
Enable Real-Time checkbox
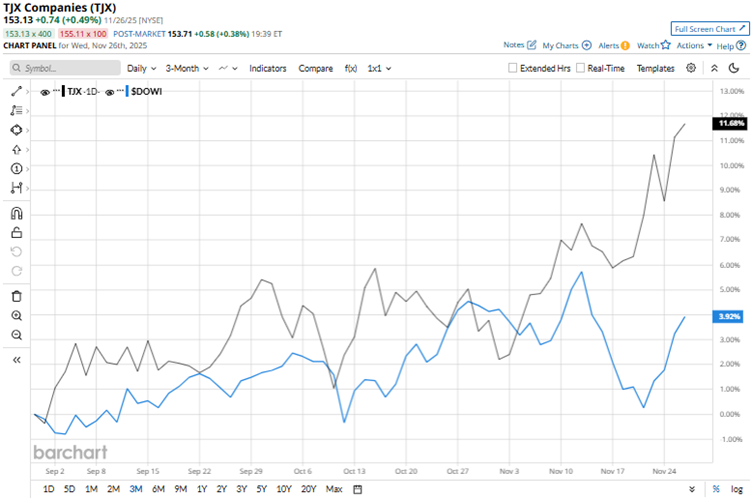click(580, 68)
